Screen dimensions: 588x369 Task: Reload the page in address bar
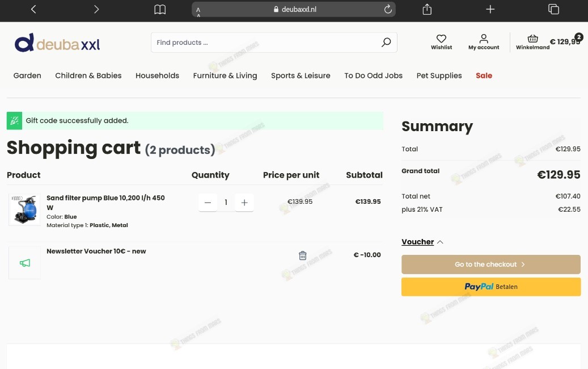[388, 9]
